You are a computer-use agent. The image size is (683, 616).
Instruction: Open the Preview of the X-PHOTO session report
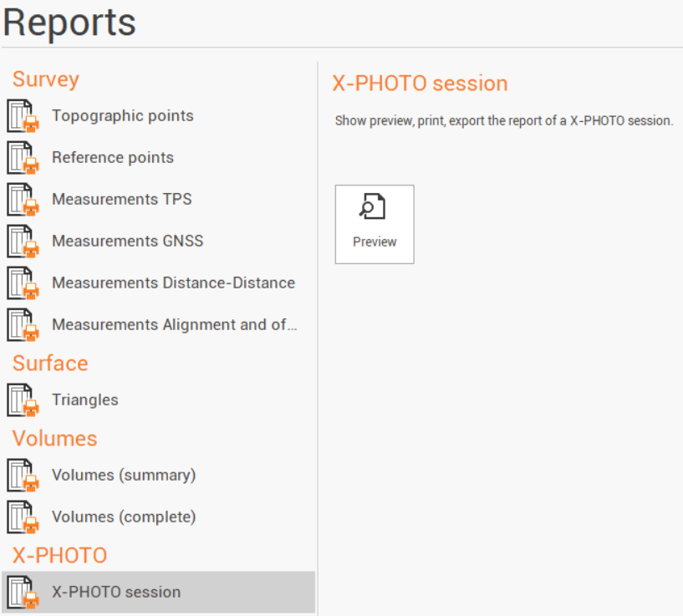pos(375,224)
